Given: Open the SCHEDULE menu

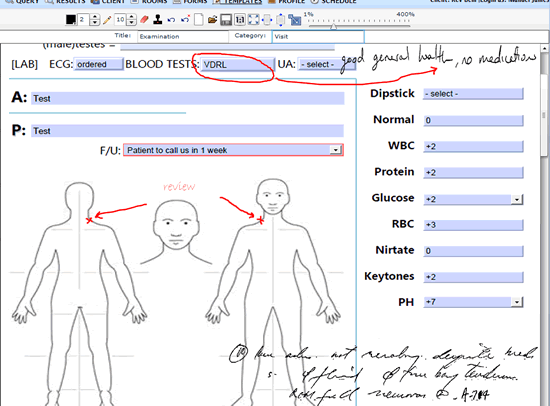Looking at the screenshot, I should point(334,2).
